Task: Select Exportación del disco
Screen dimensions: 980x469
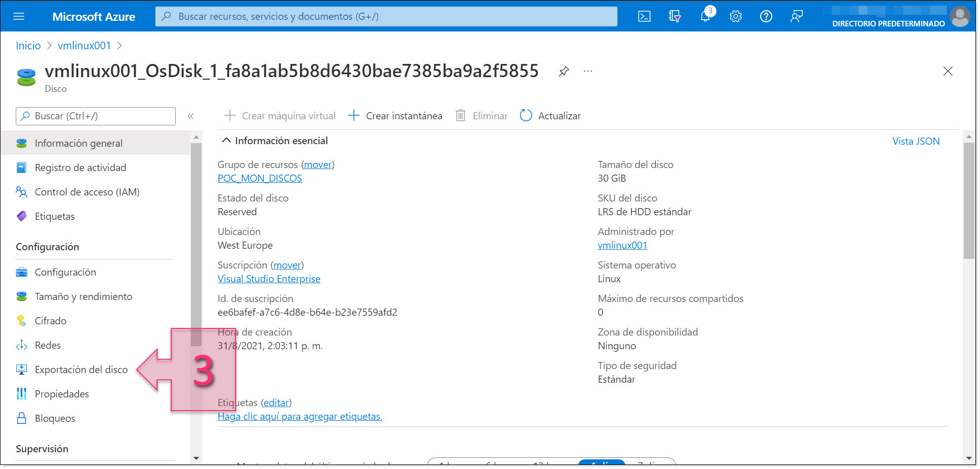Action: tap(81, 369)
